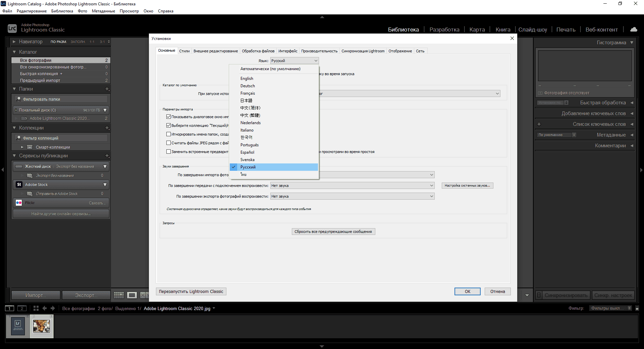644x349 pixels.
Task: Select second photo thumbnail in filmstrip
Action: pos(42,326)
